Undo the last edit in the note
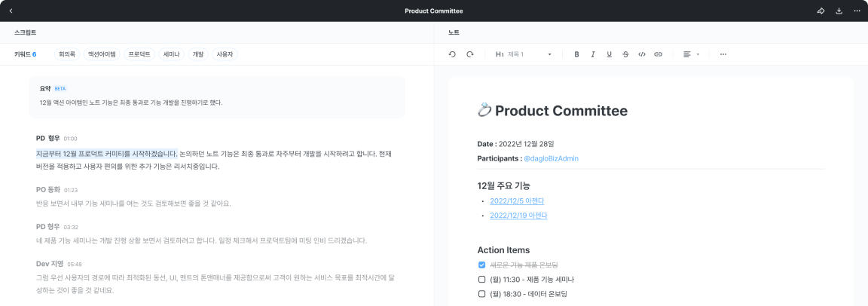Viewport: 868px width, 306px height. pos(452,54)
